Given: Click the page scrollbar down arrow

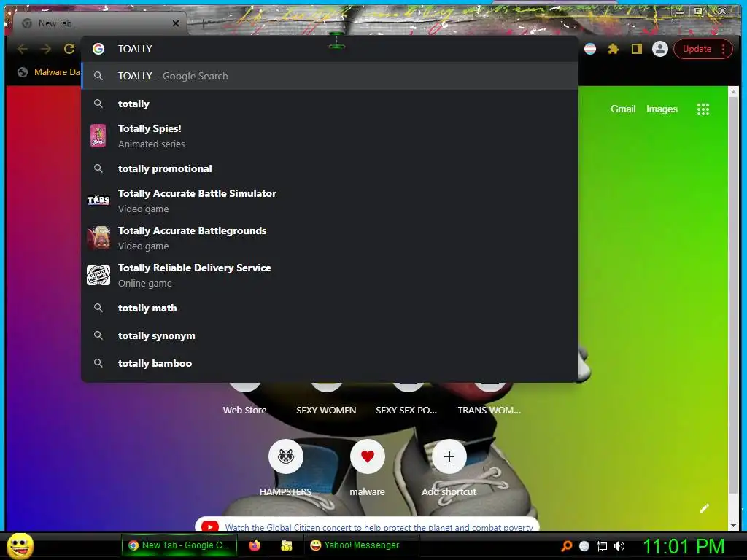Looking at the screenshot, I should (733, 525).
